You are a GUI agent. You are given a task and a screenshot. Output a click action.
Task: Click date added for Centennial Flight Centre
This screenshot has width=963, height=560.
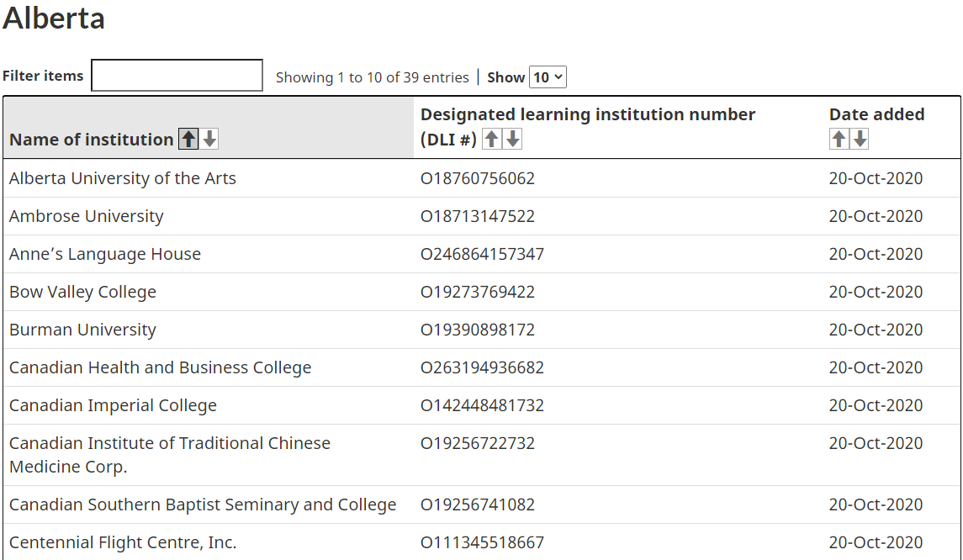click(876, 542)
